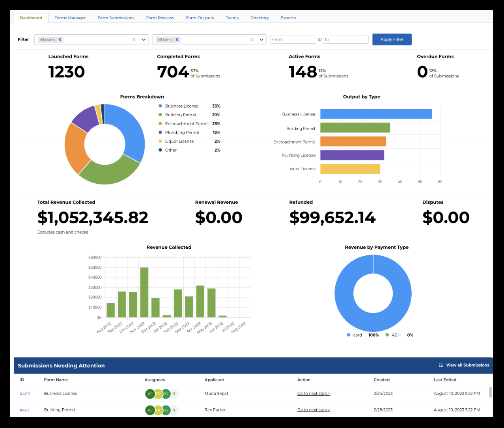Viewport: 504px width, 428px height.
Task: Click the Nov 2022 revenue bar
Action: [144, 292]
